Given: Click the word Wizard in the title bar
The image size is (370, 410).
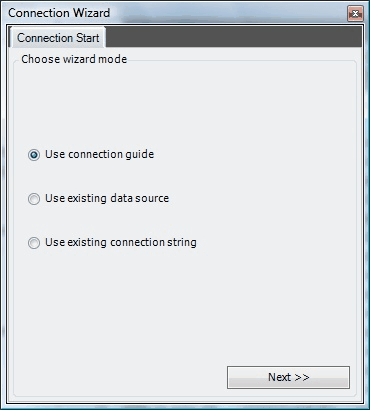Looking at the screenshot, I should pos(91,13).
